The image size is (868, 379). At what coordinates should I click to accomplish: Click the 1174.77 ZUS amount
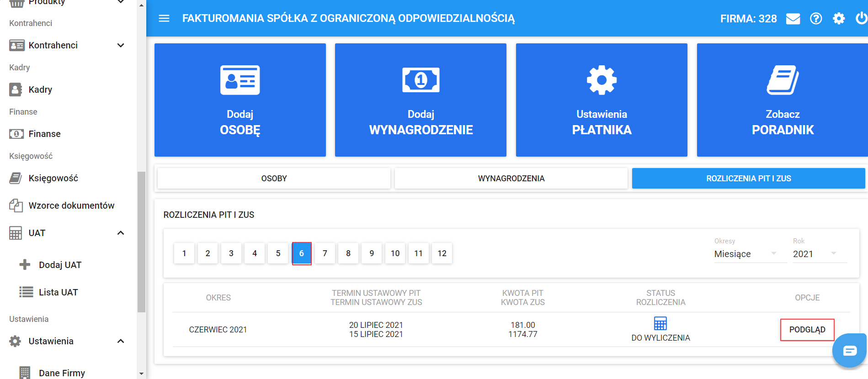523,334
